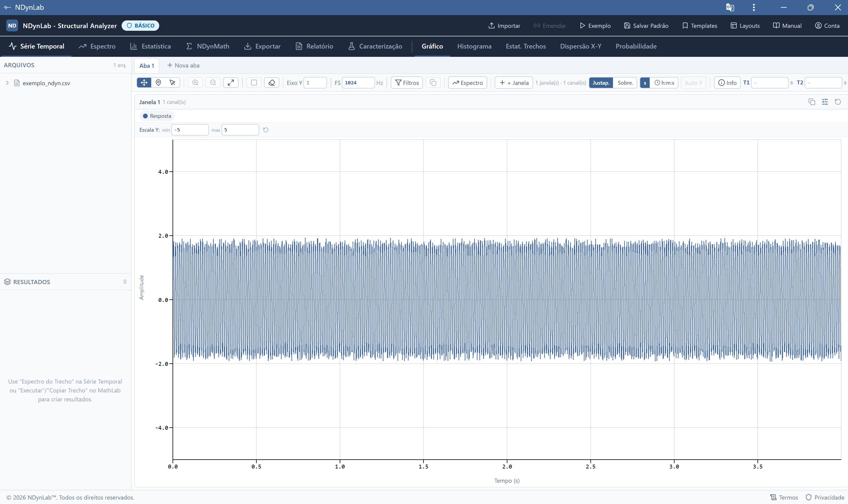
Task: Click the fit-to-view expand arrows icon
Action: click(231, 83)
